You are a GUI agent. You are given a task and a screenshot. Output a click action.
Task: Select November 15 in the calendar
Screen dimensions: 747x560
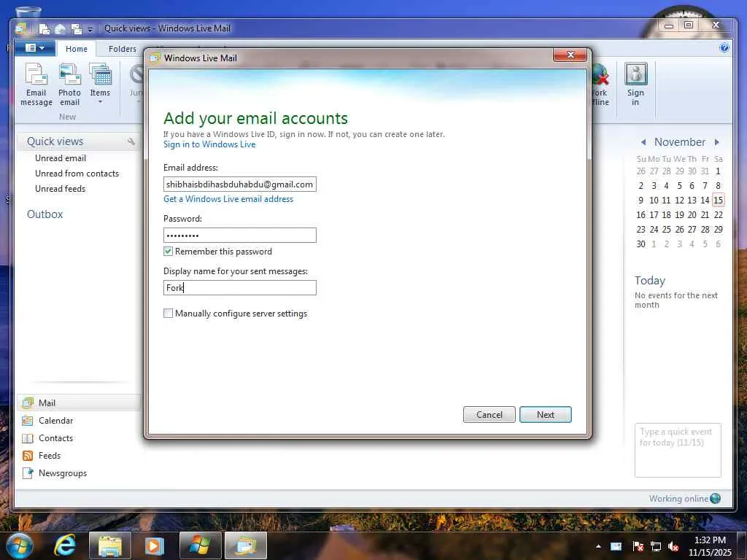718,201
